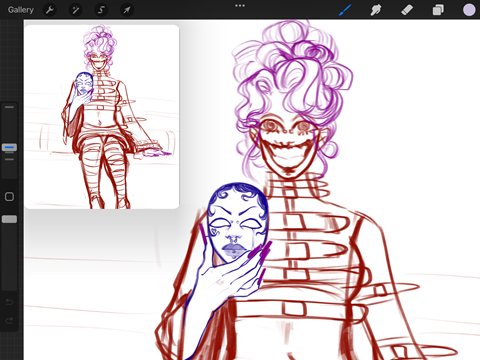Open the lavender active color picker
480x360 pixels.
click(x=469, y=10)
